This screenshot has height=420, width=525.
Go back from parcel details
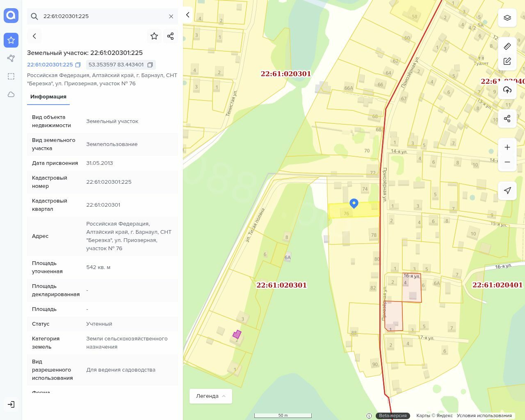[x=34, y=36]
